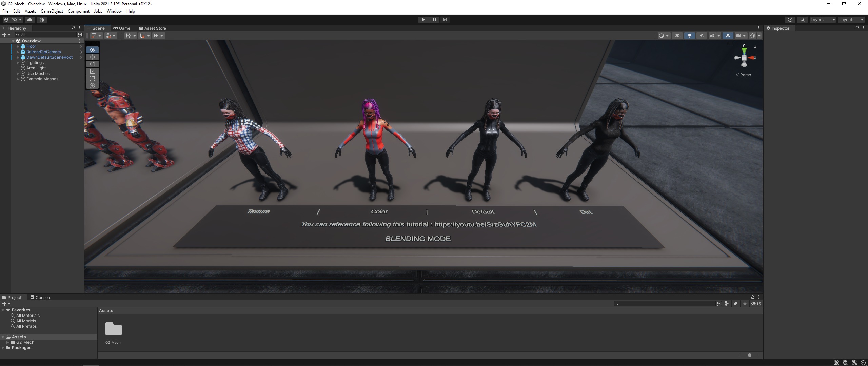The height and width of the screenshot is (366, 868).
Task: Open Unity Cloud services icon
Action: [30, 20]
